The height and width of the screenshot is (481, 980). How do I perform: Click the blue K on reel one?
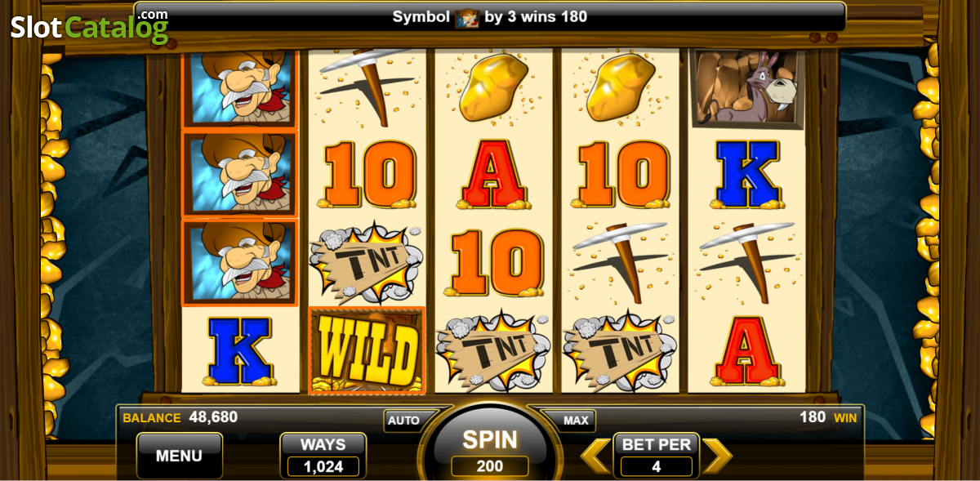pos(240,351)
